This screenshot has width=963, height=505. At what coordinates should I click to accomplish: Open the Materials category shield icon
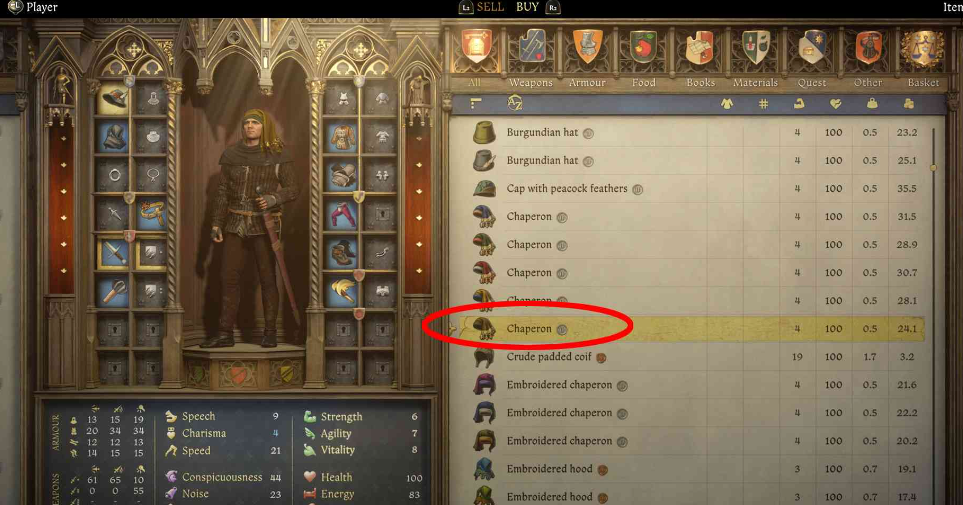[x=755, y=47]
